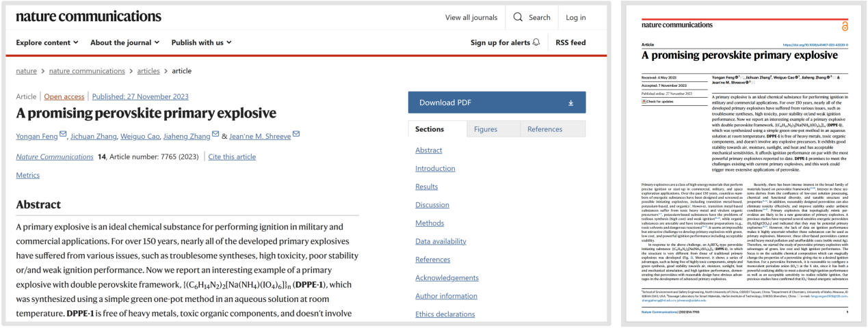
Task: Click the search magnifier icon
Action: (518, 17)
